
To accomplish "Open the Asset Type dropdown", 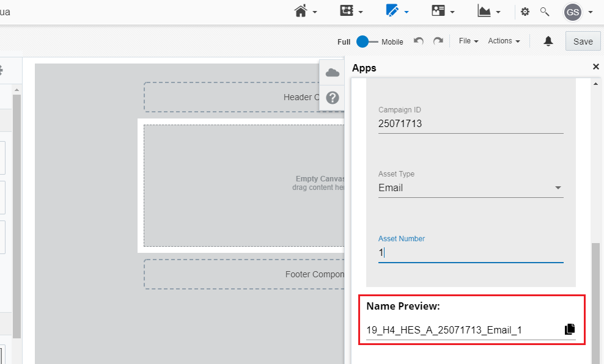I will coord(471,187).
